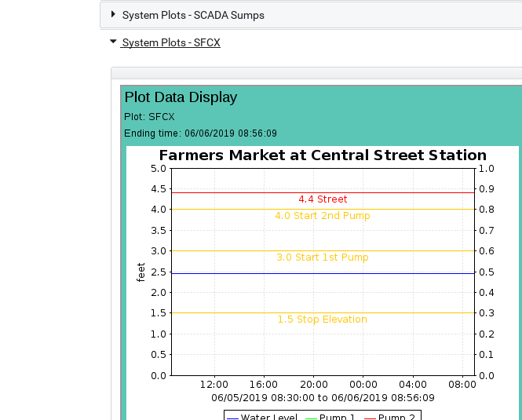The width and height of the screenshot is (522, 420).
Task: Select the Plot: SFCX label
Action: click(149, 117)
